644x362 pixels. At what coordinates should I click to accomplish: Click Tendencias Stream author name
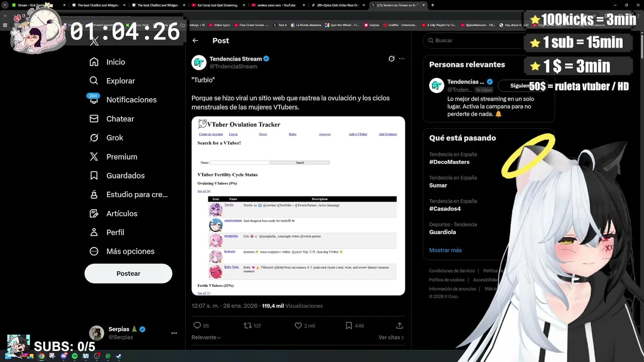tap(235, 59)
